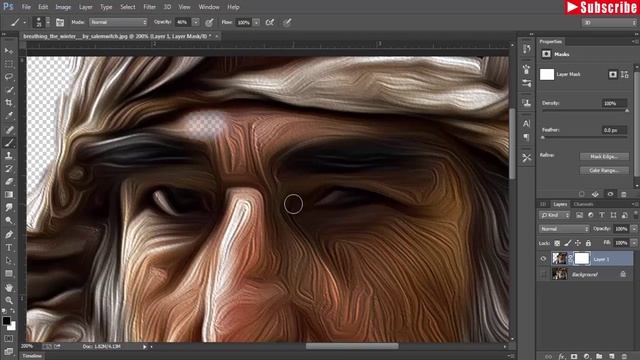Delete layer trash icon in Layers panel
Image resolution: width=640 pixels, height=360 pixels.
624,356
